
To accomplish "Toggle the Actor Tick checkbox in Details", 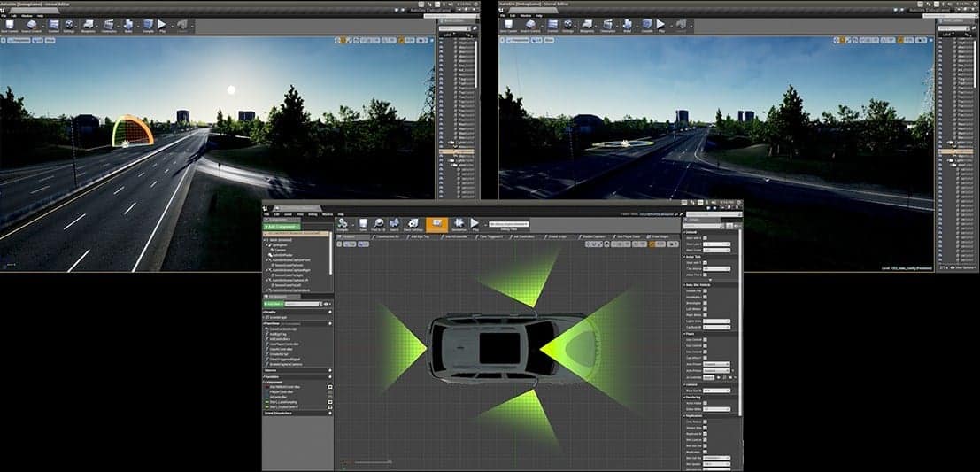I will (x=705, y=263).
